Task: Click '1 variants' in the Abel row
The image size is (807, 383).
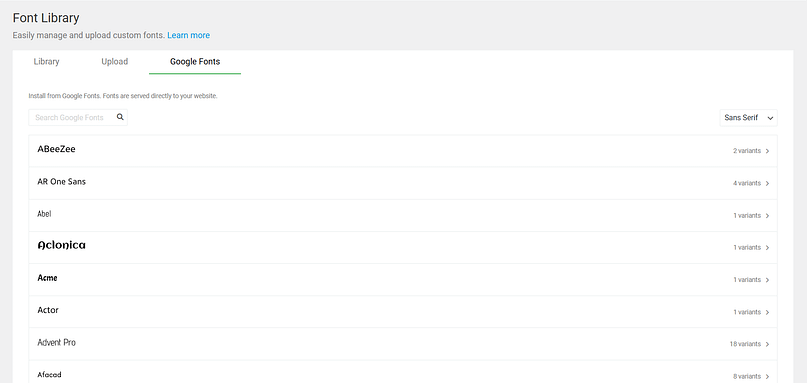Action: (x=747, y=216)
